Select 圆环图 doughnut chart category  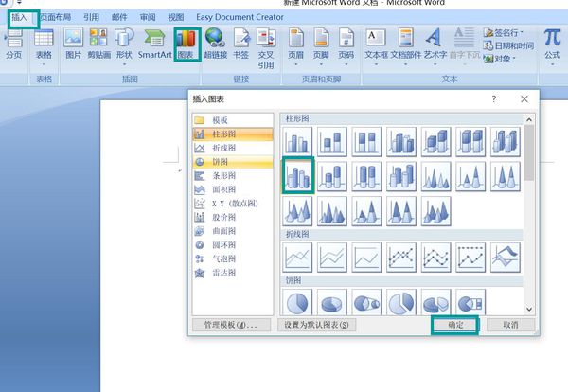click(x=233, y=245)
